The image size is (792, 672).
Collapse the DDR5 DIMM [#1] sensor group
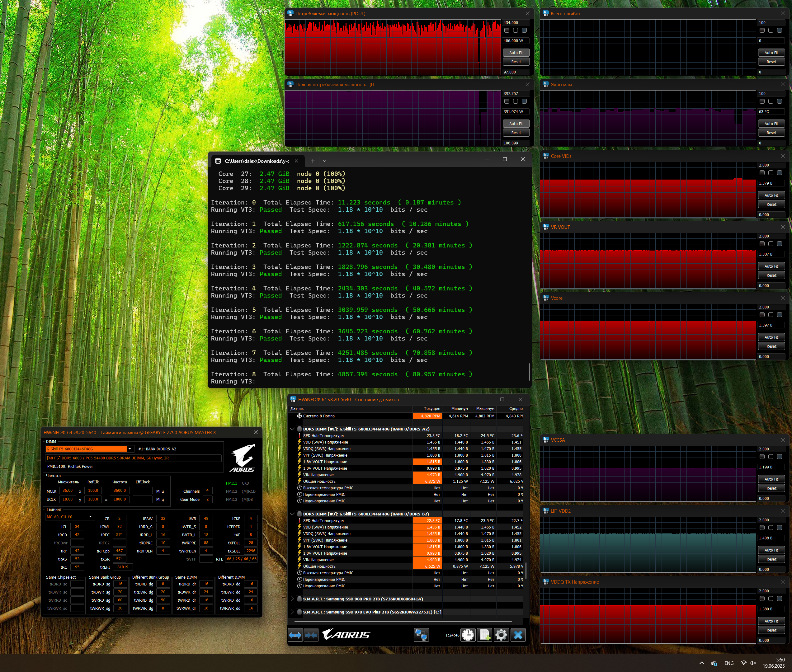point(292,429)
